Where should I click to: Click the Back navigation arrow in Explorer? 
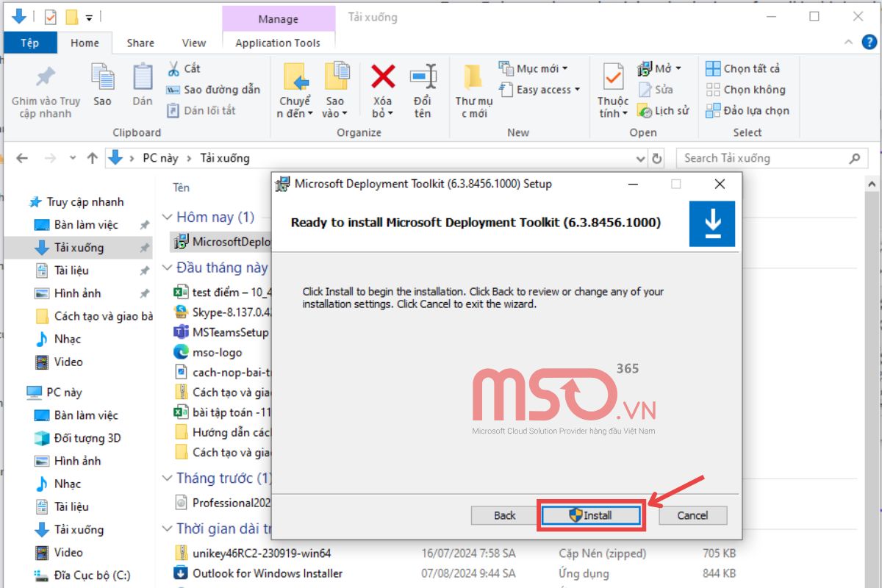click(x=22, y=158)
